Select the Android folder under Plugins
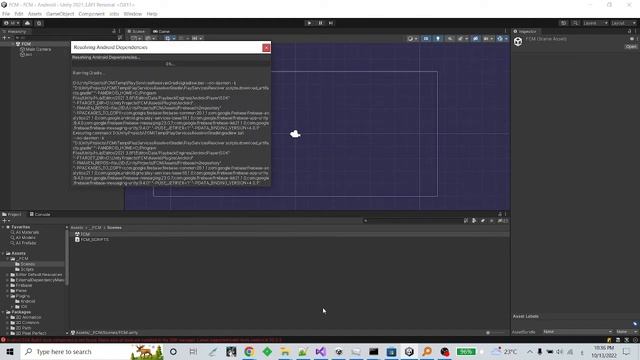Image resolution: width=640 pixels, height=360 pixels. 27,301
